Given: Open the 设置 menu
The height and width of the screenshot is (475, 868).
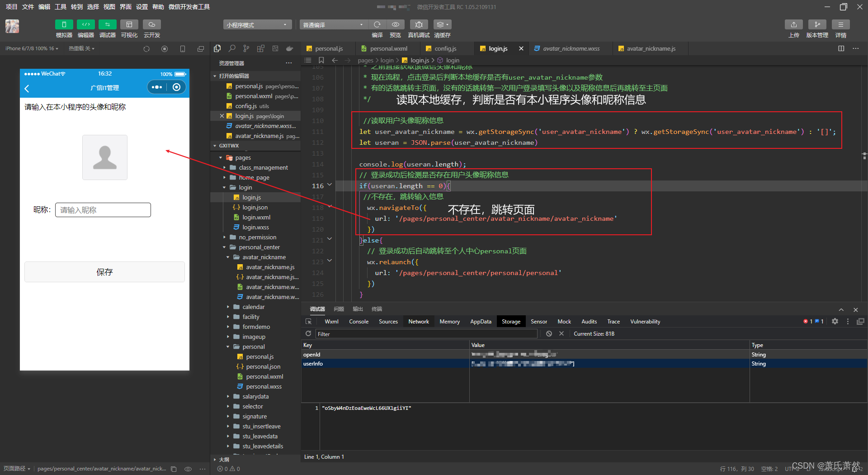Looking at the screenshot, I should pyautogui.click(x=142, y=7).
